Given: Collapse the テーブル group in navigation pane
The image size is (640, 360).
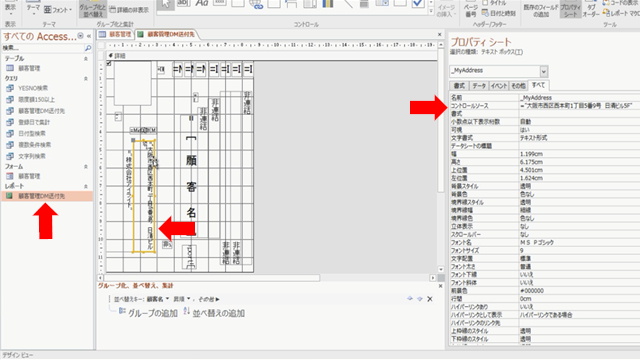Looking at the screenshot, I should 86,59.
